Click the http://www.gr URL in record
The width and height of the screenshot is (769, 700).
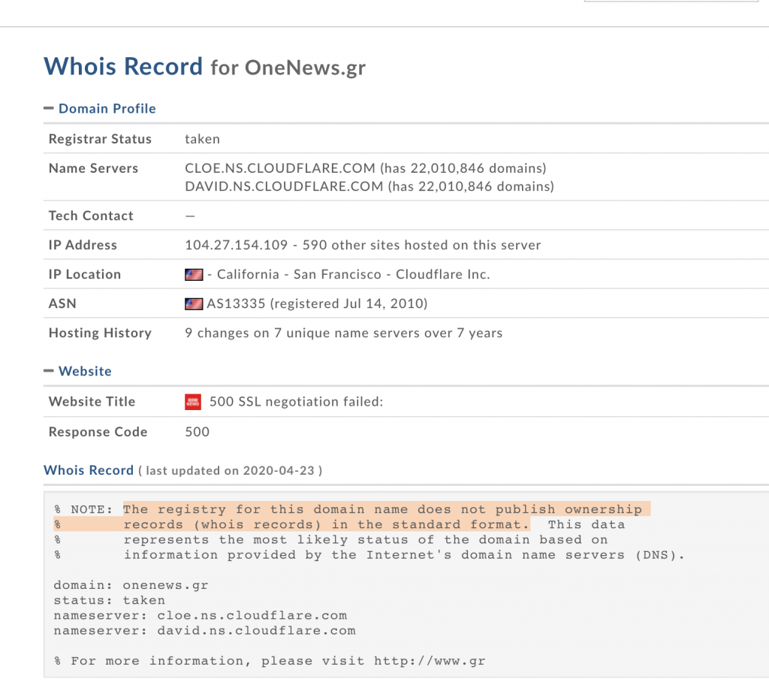430,661
